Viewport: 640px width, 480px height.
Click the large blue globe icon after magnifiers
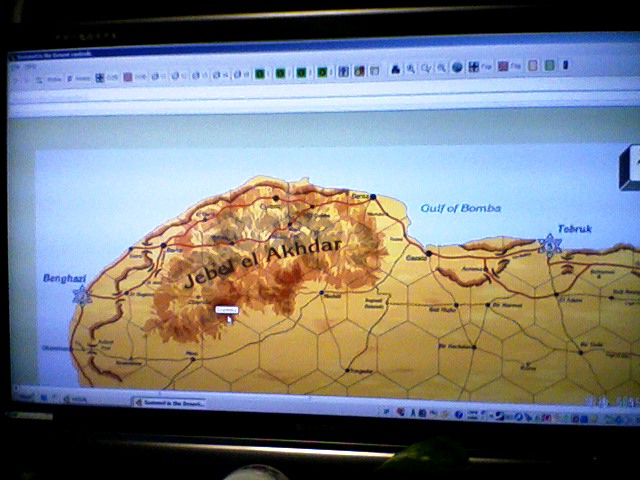click(x=457, y=67)
